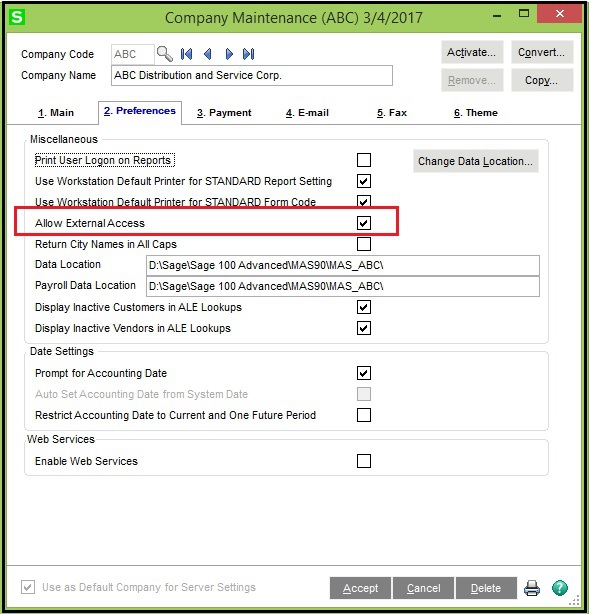Screen dimensions: 589x614
Task: Jump to last company record arrow
Action: pos(249,54)
